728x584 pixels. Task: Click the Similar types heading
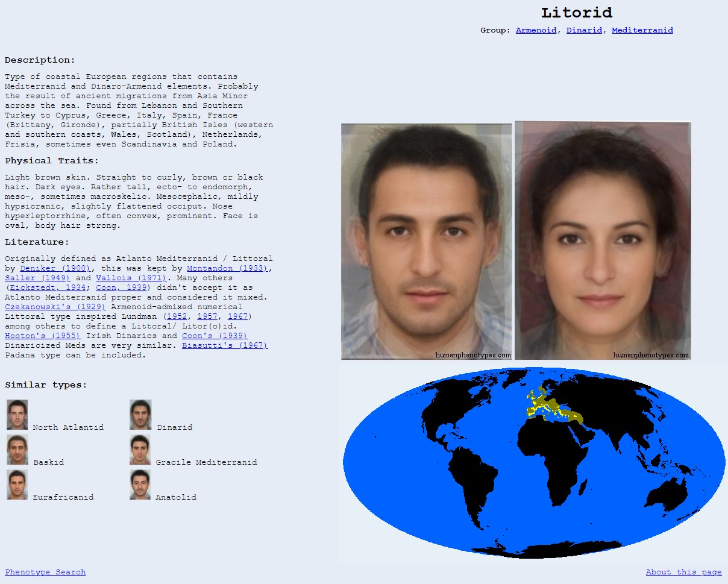click(x=46, y=385)
